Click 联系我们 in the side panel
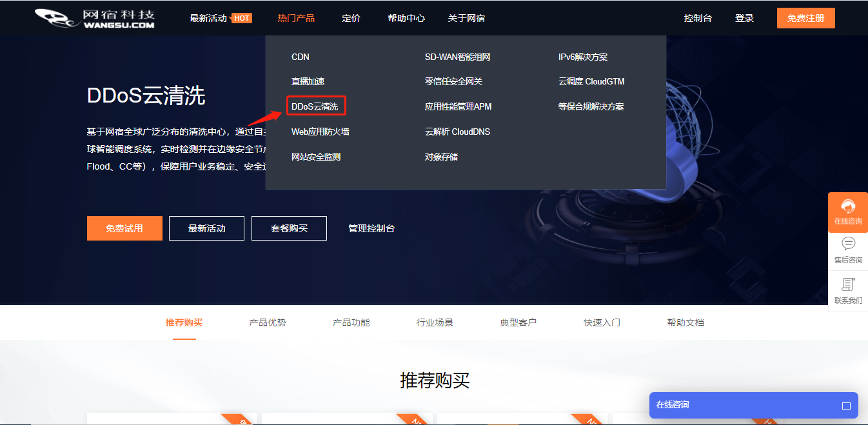This screenshot has width=868, height=425. pyautogui.click(x=848, y=292)
